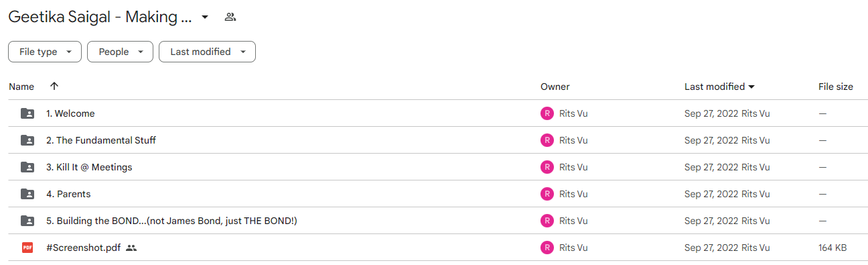Select the #Screenshot.pdf file name

point(84,248)
